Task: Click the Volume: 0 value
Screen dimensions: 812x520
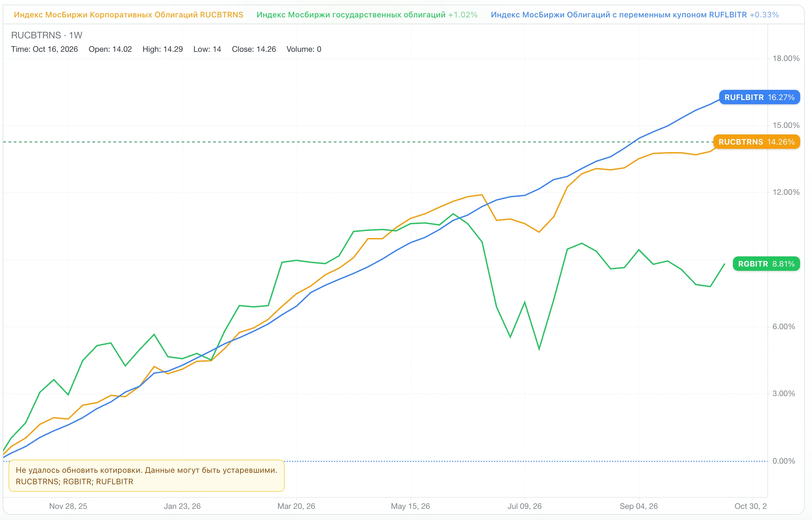Action: [x=304, y=49]
